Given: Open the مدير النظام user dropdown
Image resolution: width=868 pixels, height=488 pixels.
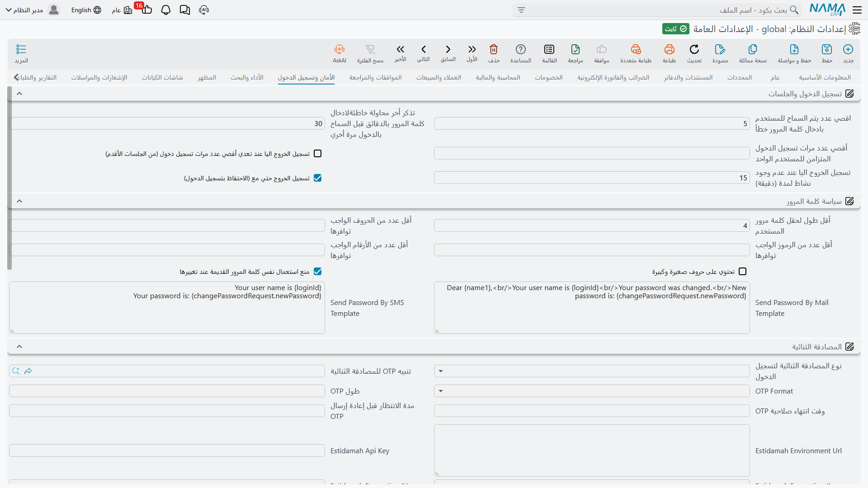Looking at the screenshot, I should tap(33, 10).
